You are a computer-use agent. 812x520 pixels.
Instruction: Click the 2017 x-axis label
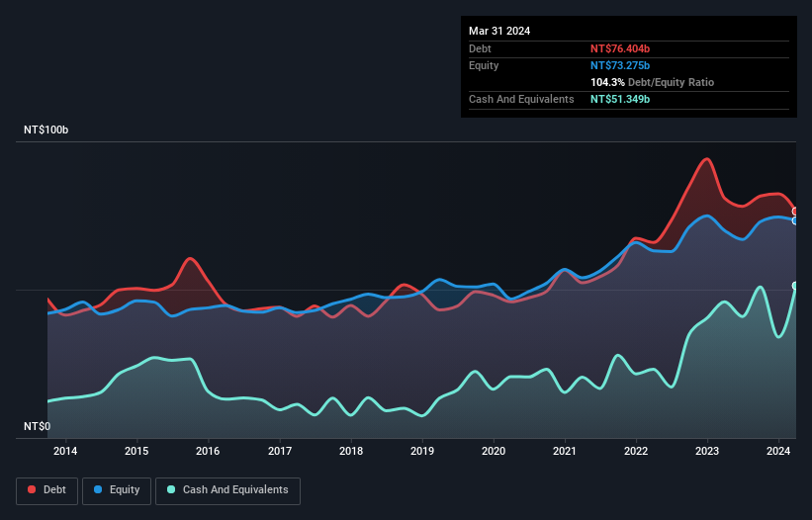pos(280,451)
